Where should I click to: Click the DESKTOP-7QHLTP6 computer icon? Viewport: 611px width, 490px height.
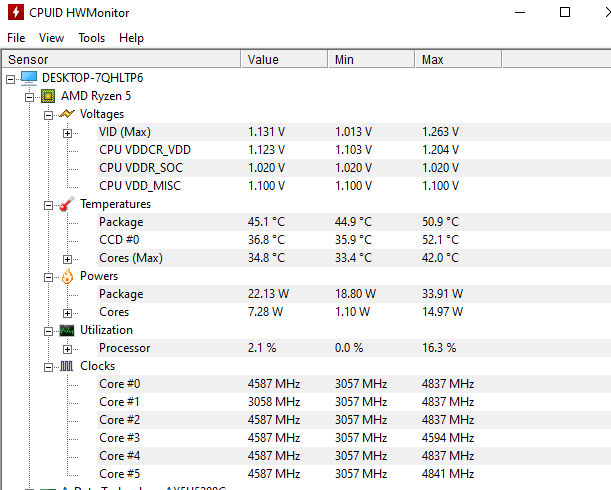(x=29, y=78)
